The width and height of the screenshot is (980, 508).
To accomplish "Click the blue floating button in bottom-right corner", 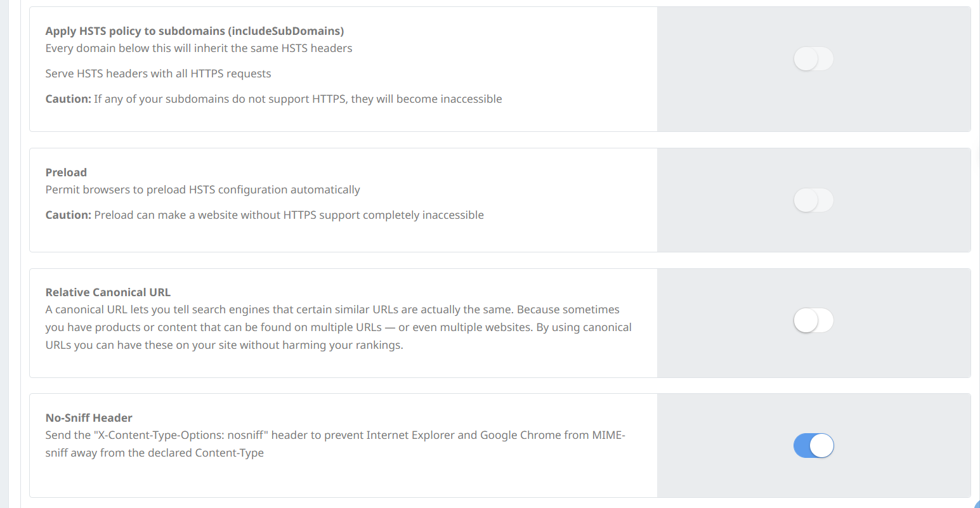I will [977, 504].
